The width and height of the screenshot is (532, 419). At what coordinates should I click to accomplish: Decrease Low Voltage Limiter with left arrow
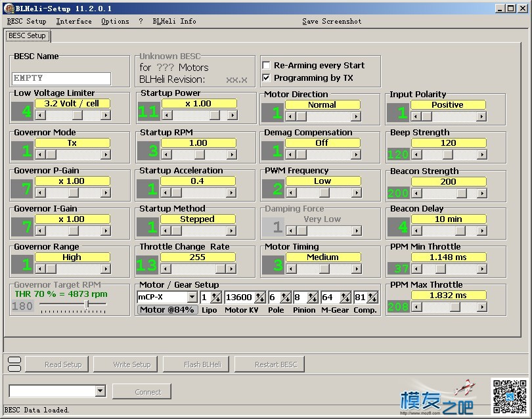(x=40, y=116)
